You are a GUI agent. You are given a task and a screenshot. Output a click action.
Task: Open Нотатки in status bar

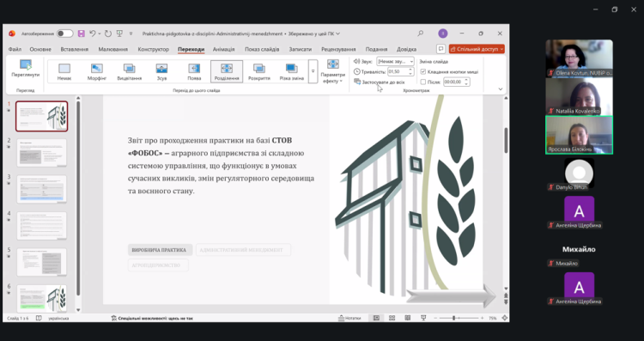pos(349,318)
